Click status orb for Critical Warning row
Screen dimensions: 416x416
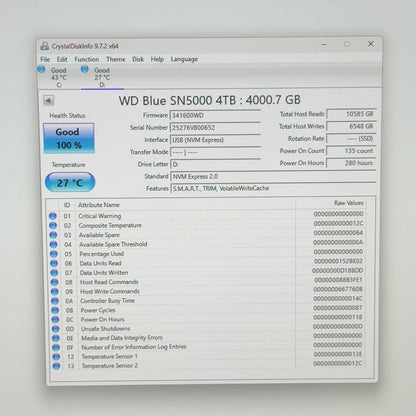(53, 216)
